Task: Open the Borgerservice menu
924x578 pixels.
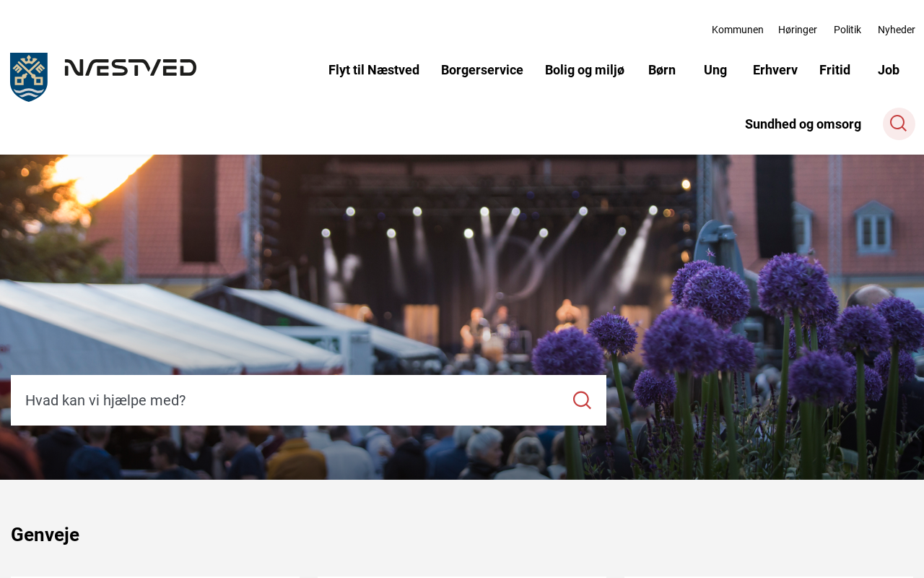Action: point(482,70)
